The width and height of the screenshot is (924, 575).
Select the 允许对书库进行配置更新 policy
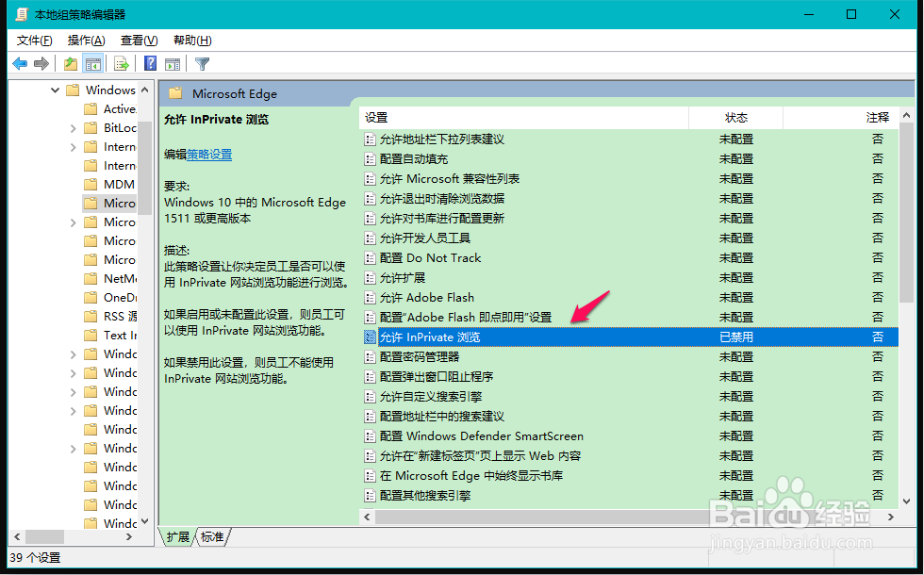(442, 219)
